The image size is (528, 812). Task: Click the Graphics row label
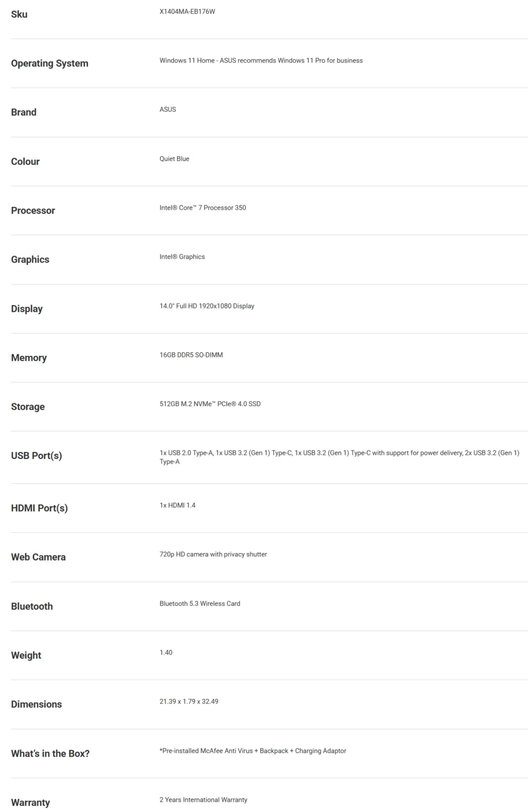[30, 259]
